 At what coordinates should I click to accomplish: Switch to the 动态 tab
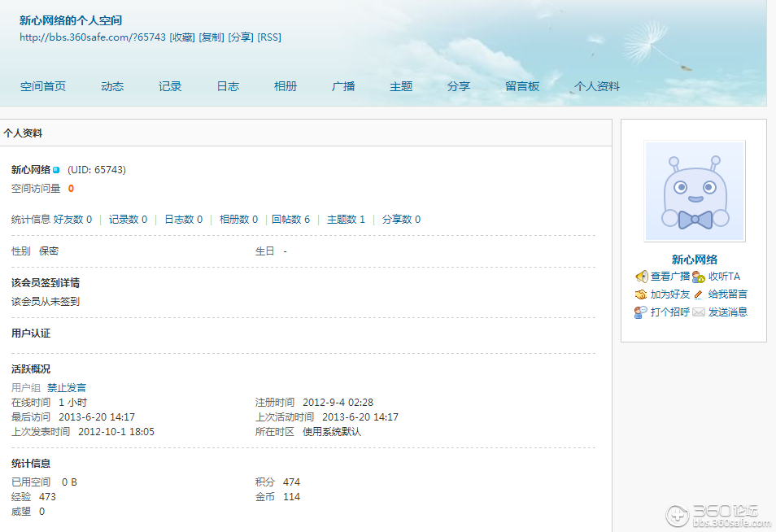(111, 85)
